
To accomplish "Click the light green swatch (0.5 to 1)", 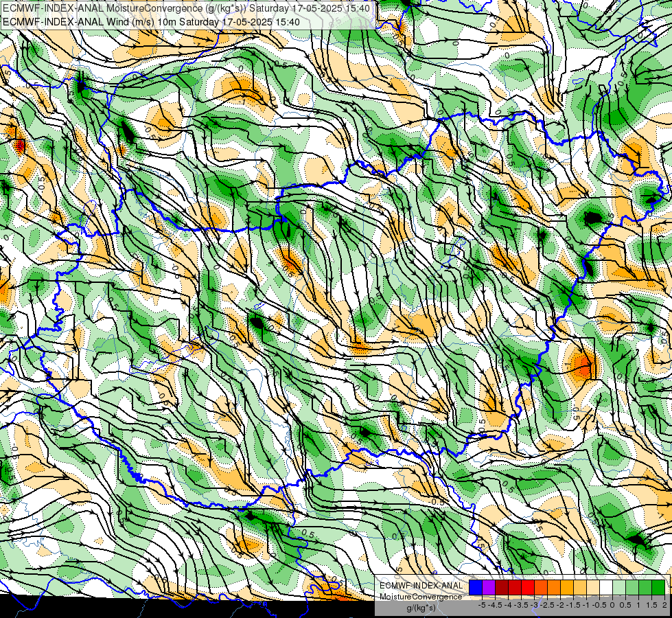I will tap(632, 587).
